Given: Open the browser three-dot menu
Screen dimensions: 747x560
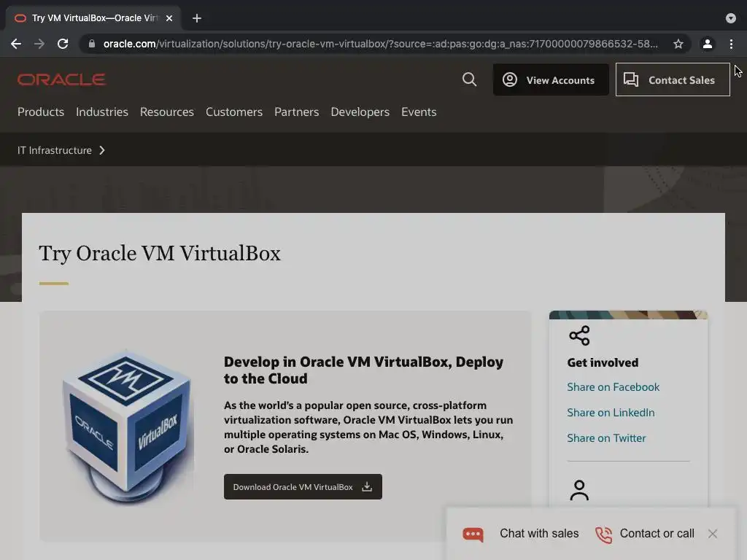Looking at the screenshot, I should (731, 44).
